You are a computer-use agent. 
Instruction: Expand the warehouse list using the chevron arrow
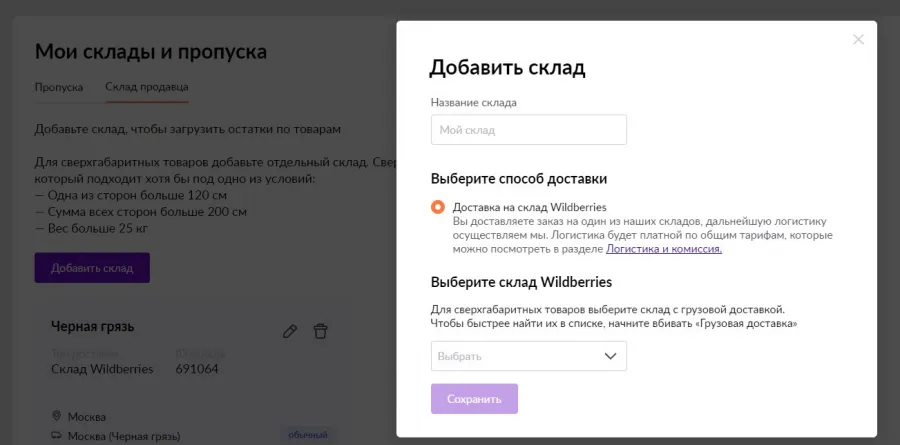610,356
